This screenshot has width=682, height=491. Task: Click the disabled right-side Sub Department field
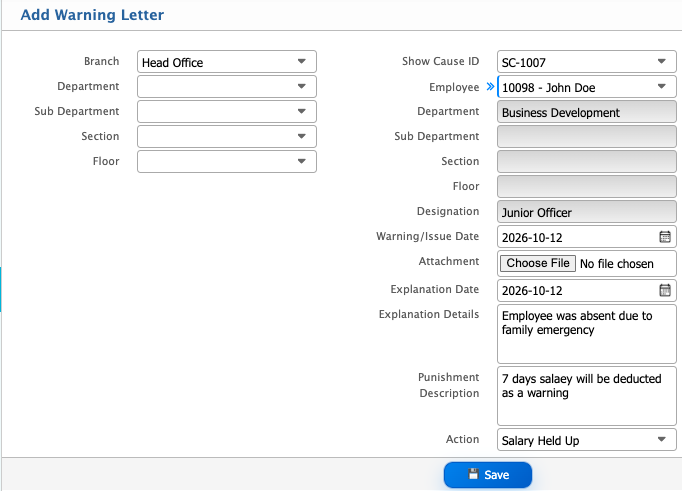click(x=586, y=137)
